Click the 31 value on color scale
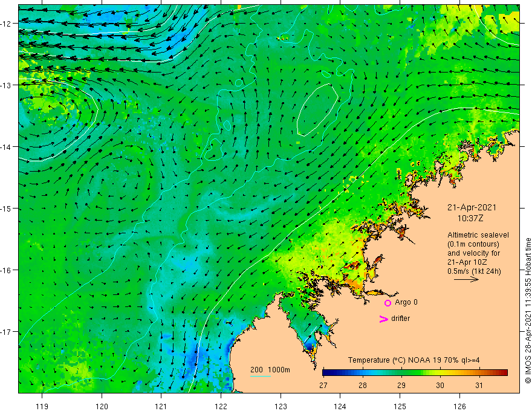This screenshot has width=532, height=411. (x=479, y=386)
